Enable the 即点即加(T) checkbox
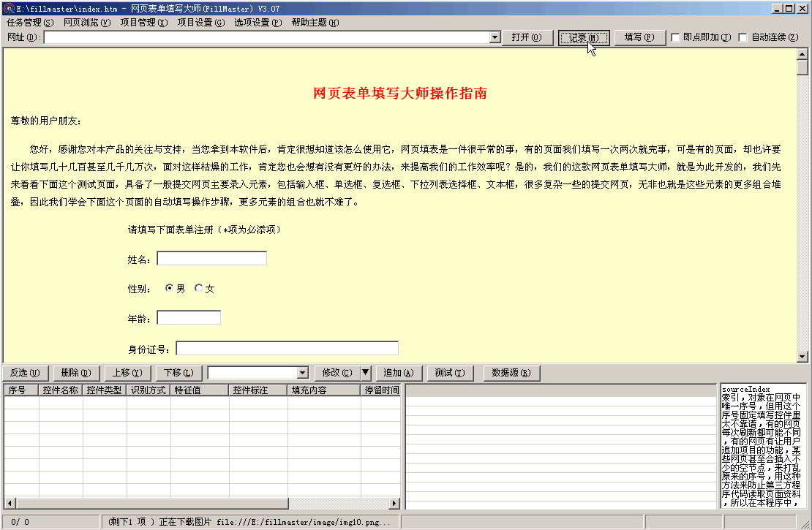This screenshot has height=530, width=812. coord(675,37)
